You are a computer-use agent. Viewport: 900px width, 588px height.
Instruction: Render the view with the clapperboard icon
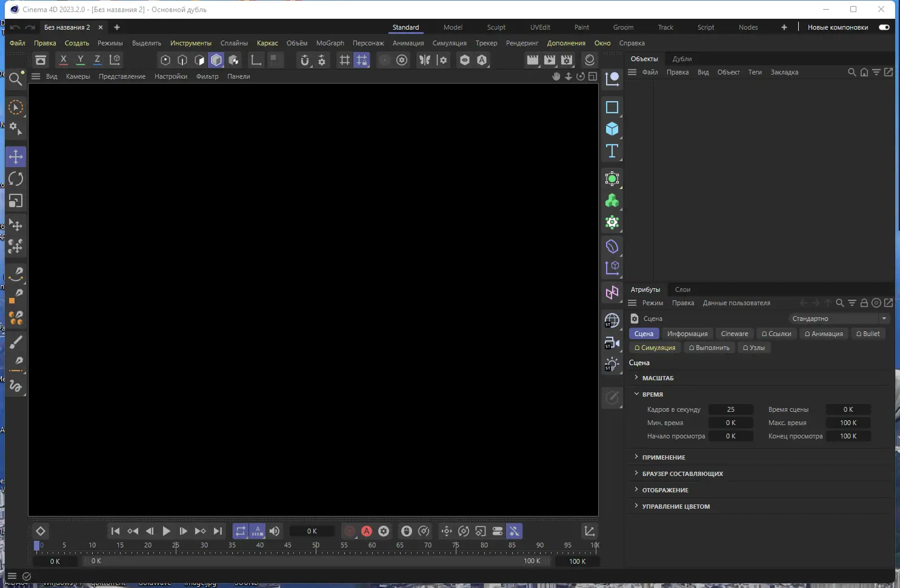click(x=533, y=60)
